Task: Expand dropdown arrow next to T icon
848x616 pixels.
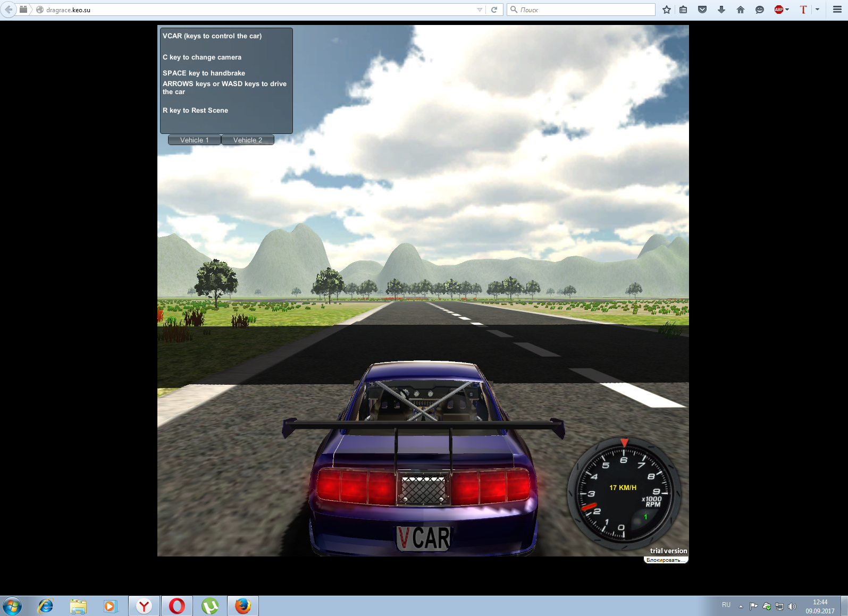Action: tap(817, 10)
